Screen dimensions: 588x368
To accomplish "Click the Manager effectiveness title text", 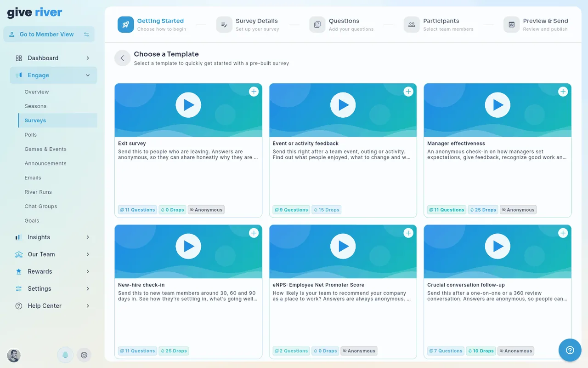I will click(x=456, y=144).
